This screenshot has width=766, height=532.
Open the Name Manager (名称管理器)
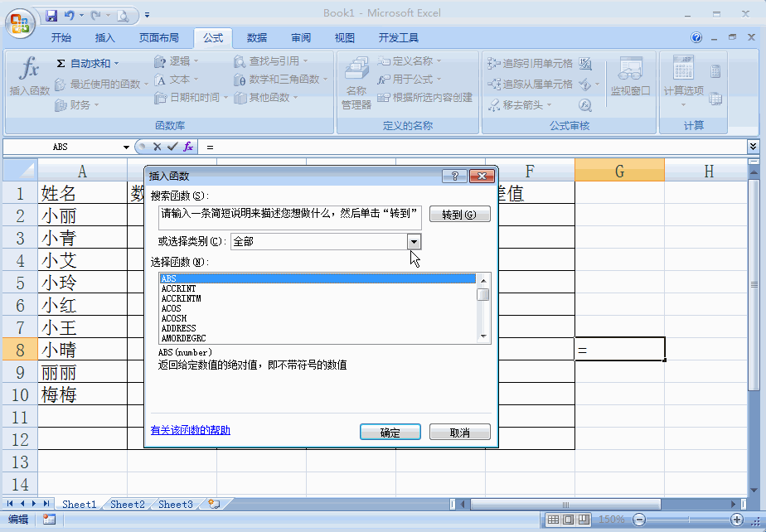click(x=356, y=83)
